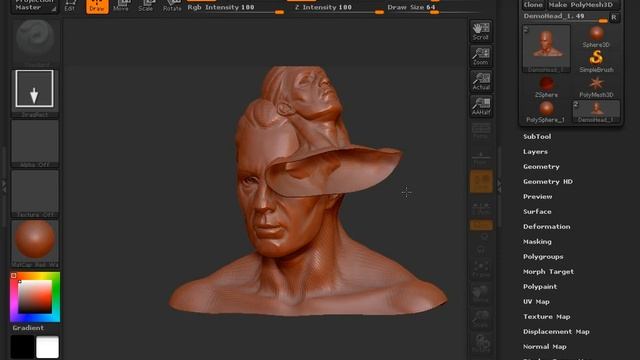Viewport: 640px width, 360px height.
Task: Click the Actual size icon
Action: [x=481, y=81]
